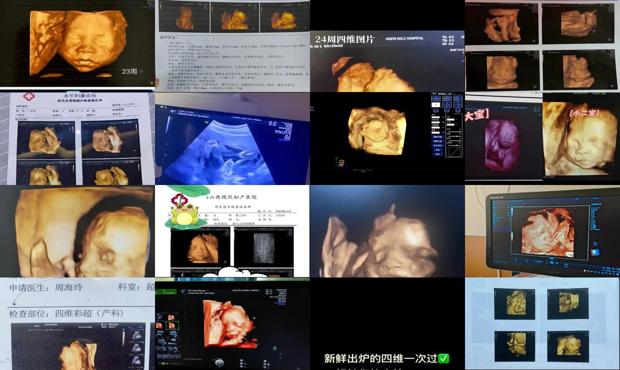Viewport: 620px width, 370px height.
Task: Click the '检查部位: 四维彩超 (产科)' line
Action: (x=66, y=313)
